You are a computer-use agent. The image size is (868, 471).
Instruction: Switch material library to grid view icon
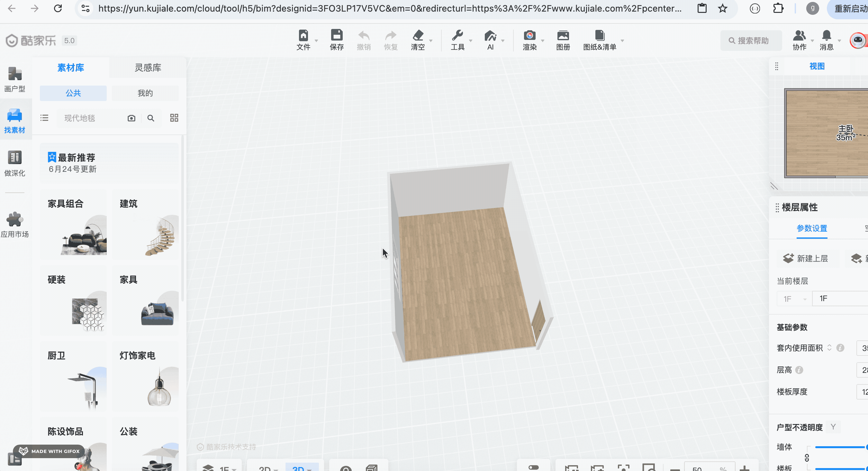174,118
